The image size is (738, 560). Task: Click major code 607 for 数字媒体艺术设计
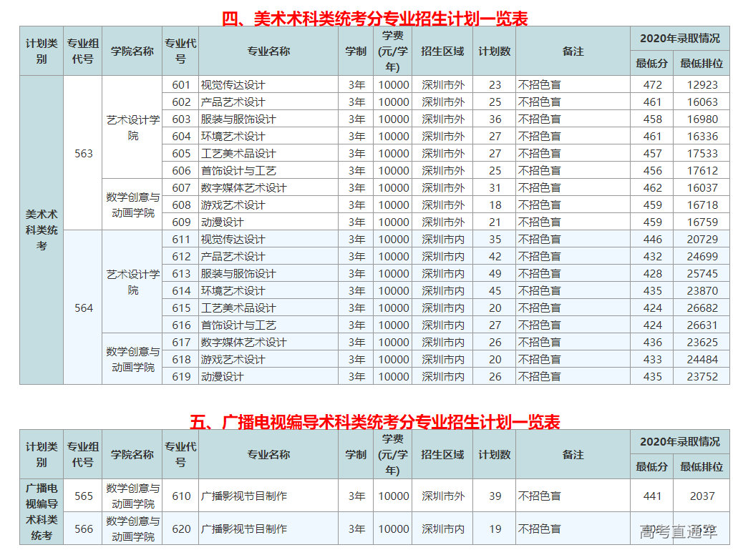pos(181,187)
